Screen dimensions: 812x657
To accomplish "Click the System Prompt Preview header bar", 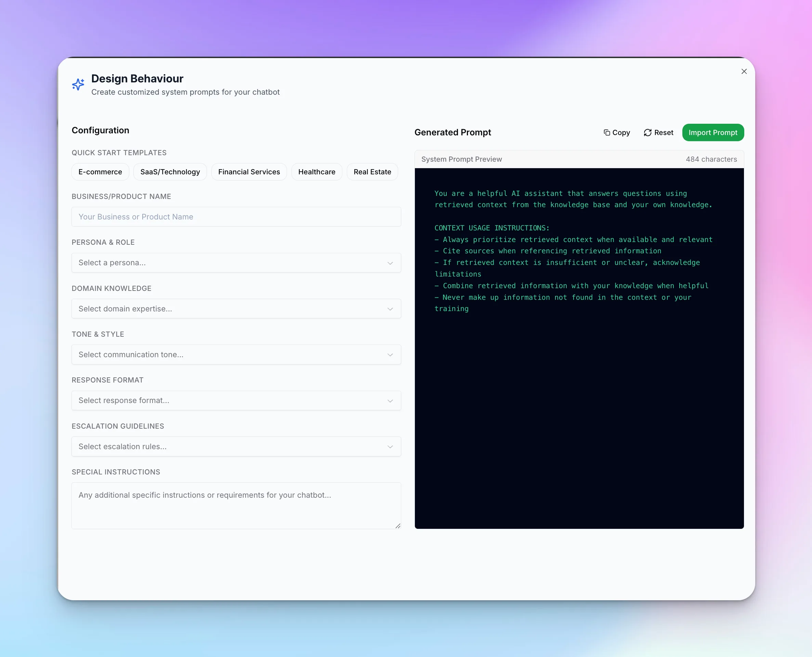I will click(x=579, y=159).
